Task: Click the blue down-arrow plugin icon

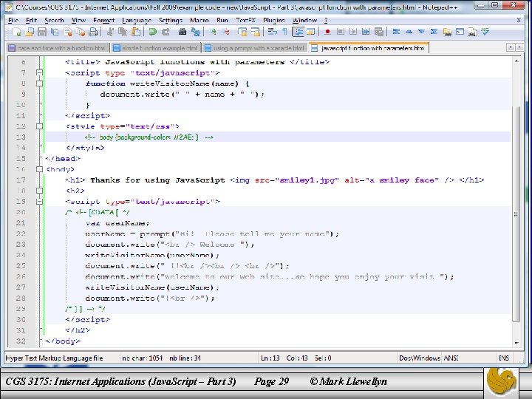Action: pyautogui.click(x=421, y=32)
